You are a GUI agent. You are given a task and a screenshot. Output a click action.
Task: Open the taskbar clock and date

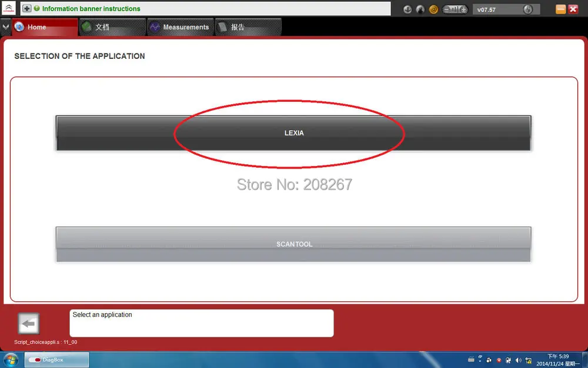point(558,360)
